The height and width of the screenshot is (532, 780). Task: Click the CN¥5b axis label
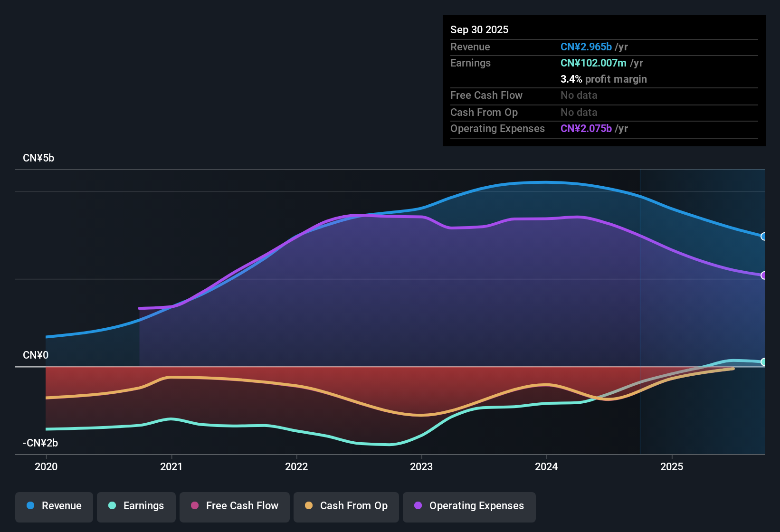[x=39, y=158]
